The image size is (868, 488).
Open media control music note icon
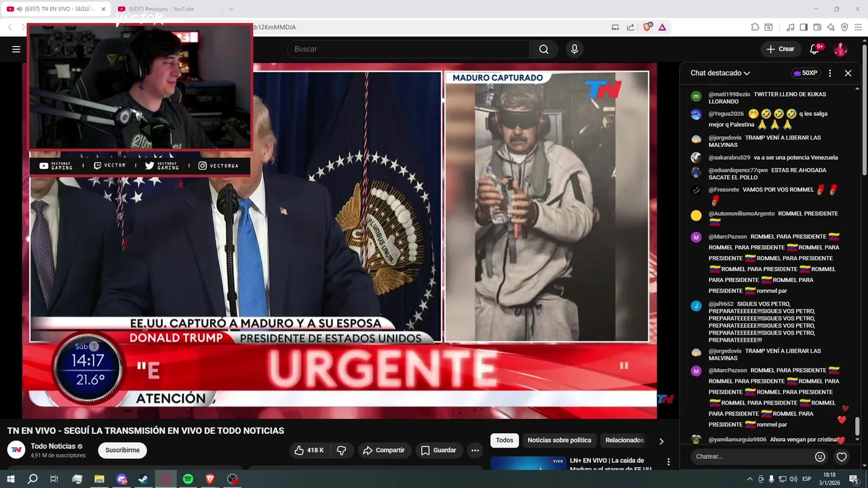(x=790, y=27)
